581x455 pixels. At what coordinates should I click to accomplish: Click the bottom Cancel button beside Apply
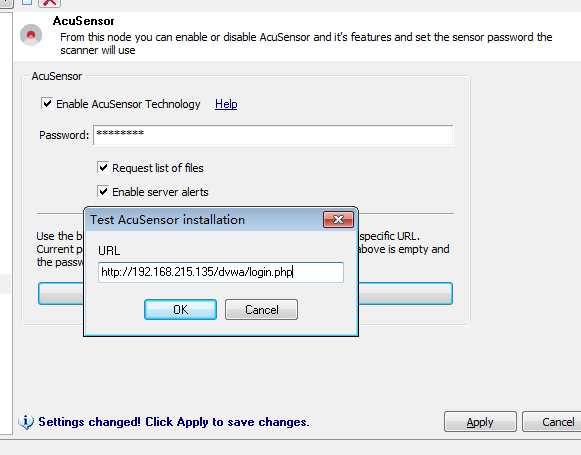pos(552,422)
